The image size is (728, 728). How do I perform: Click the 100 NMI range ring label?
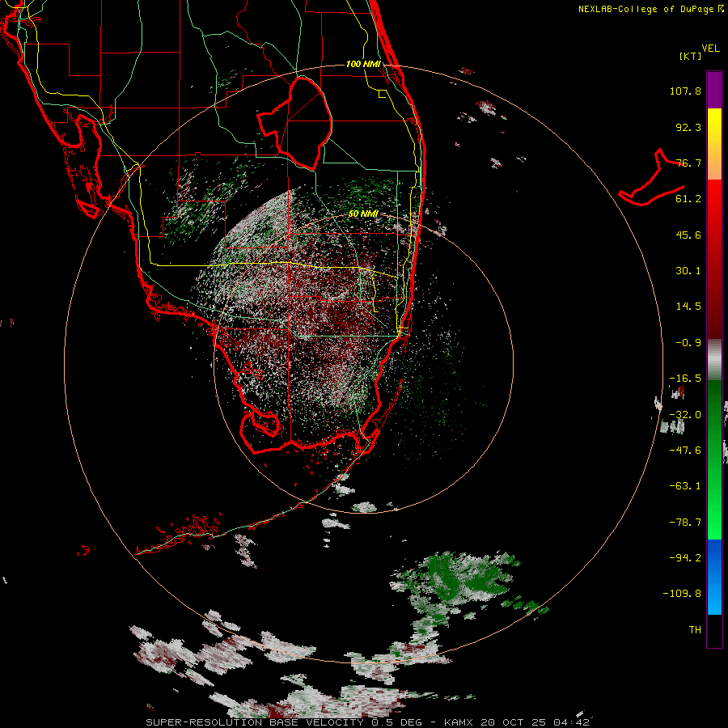(x=363, y=64)
